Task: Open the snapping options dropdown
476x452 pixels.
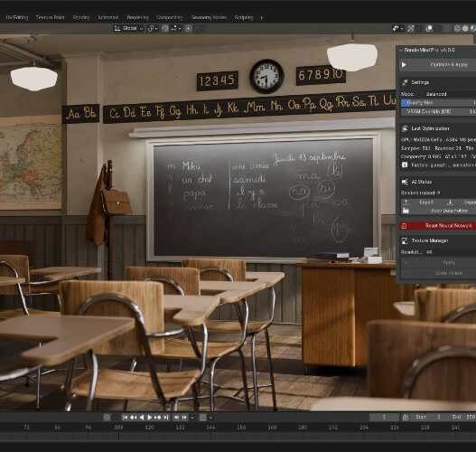Action: 176,29
